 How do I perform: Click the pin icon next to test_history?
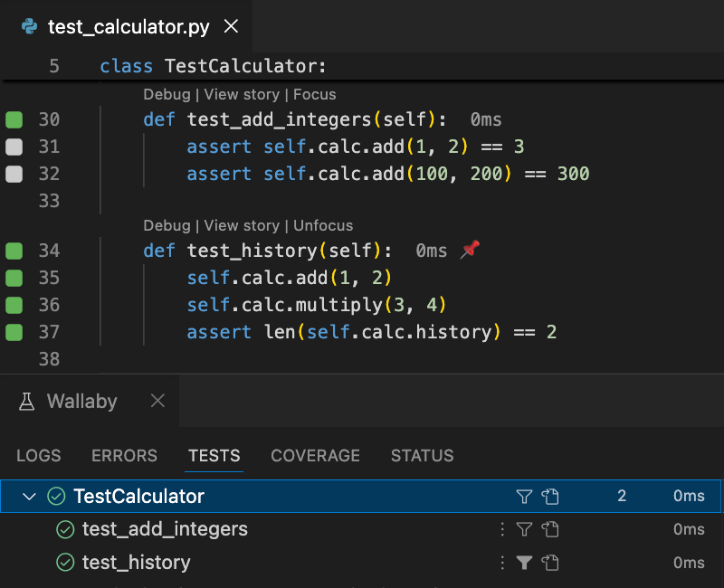point(470,250)
